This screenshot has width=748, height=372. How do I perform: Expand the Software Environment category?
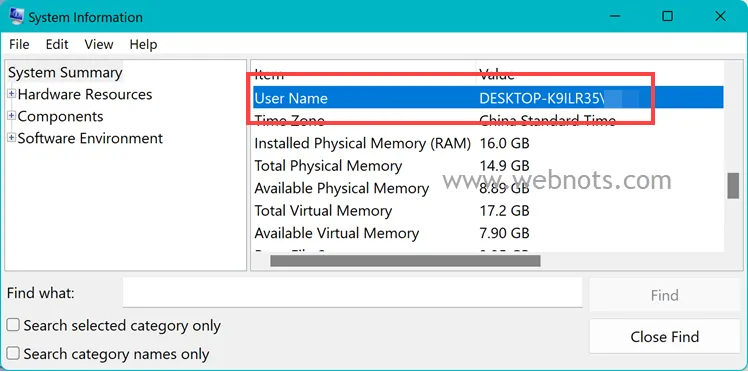(x=12, y=138)
